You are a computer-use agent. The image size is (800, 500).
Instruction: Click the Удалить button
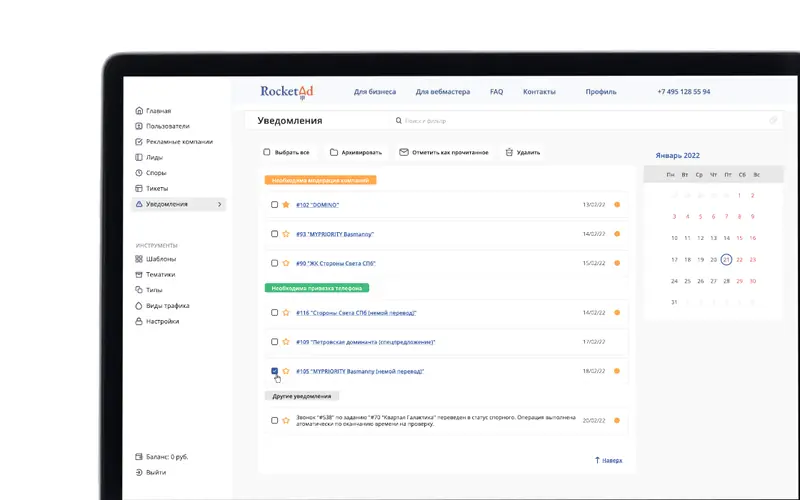522,152
